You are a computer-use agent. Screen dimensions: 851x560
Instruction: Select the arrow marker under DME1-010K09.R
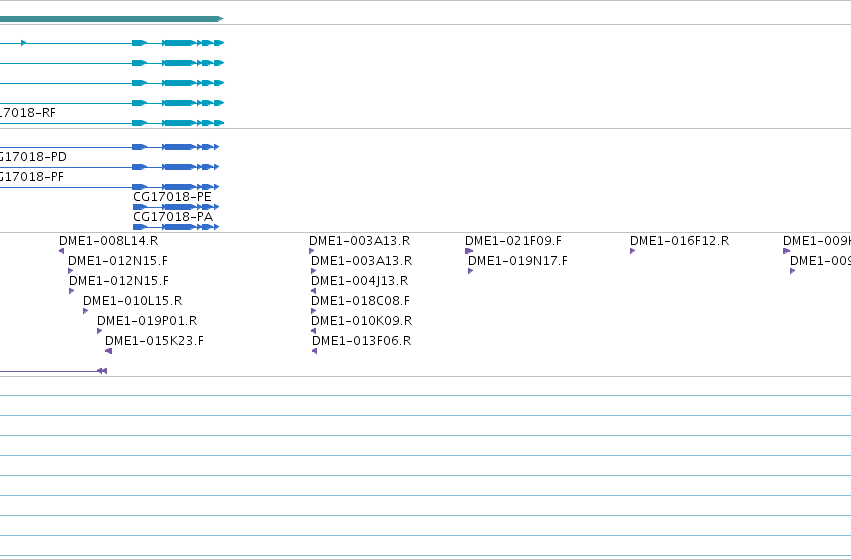click(313, 331)
